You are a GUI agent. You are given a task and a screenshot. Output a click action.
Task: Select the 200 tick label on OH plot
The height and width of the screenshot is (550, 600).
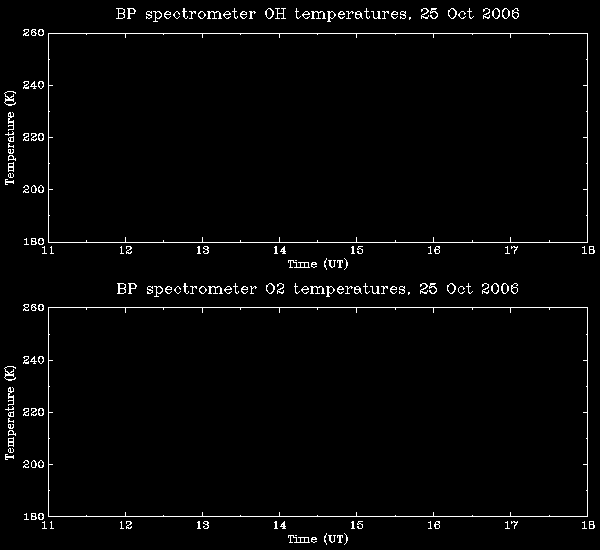click(34, 189)
